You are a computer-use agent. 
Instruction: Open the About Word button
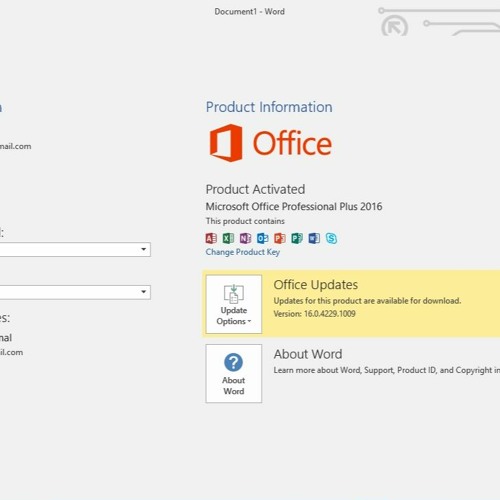pos(234,373)
